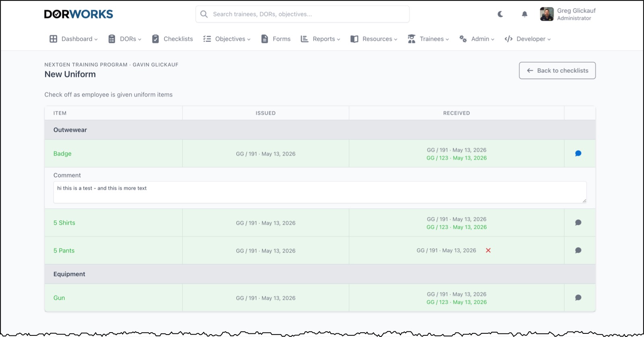Toggle Gun issued cell
The image size is (644, 337).
[x=266, y=298]
